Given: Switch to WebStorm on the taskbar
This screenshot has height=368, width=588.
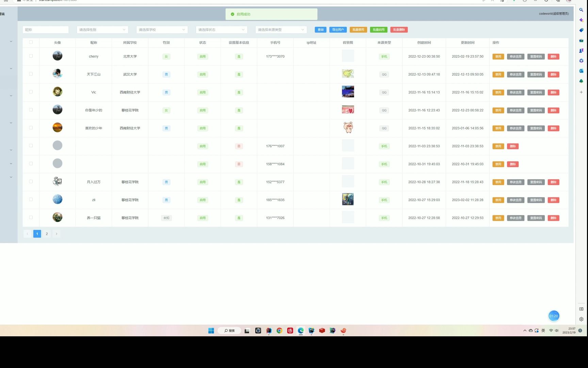Looking at the screenshot, I should click(x=311, y=331).
